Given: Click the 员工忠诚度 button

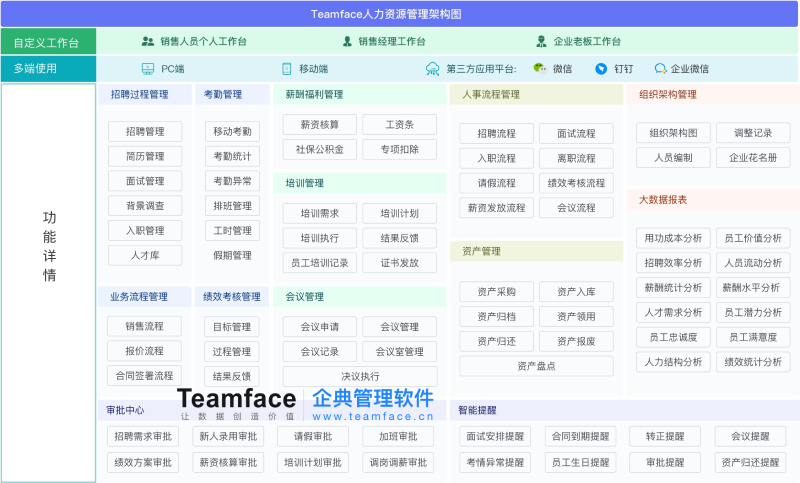Looking at the screenshot, I should click(673, 337).
